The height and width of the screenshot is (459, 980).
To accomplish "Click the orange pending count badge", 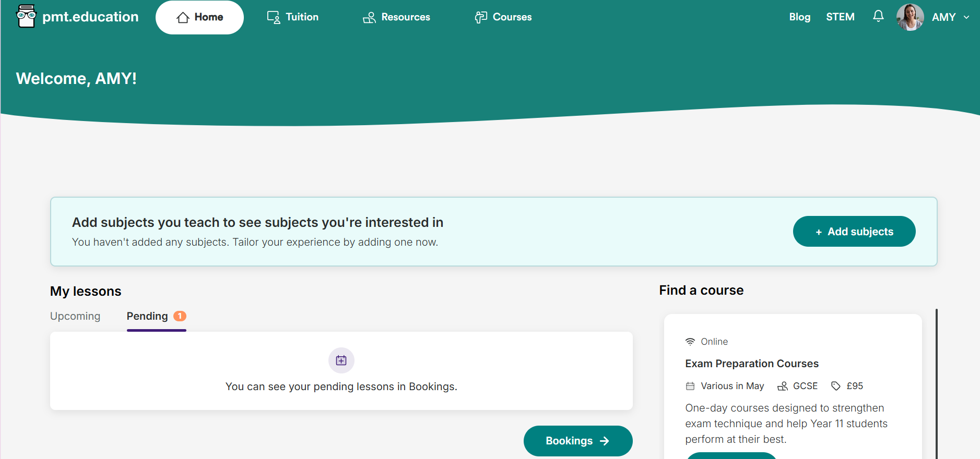I will [180, 316].
